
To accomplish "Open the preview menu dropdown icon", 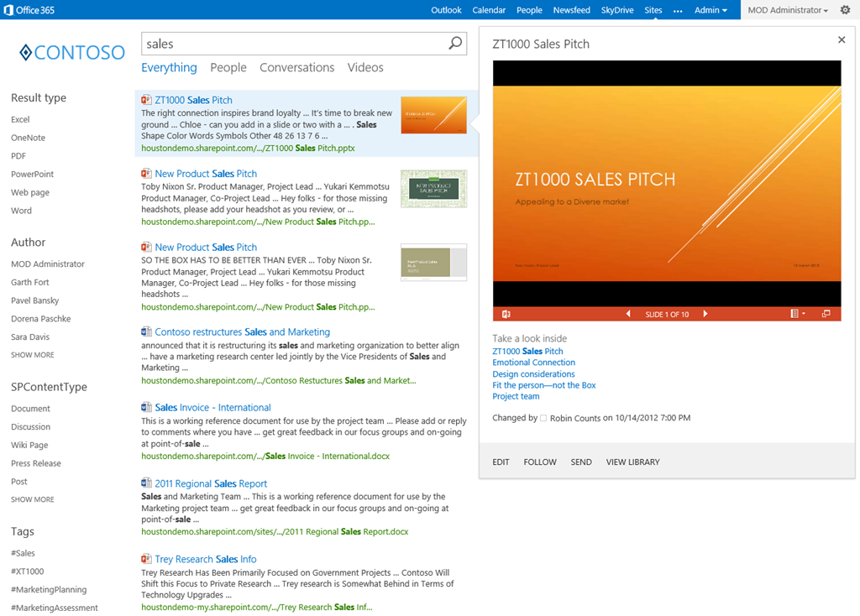I will coord(798,314).
